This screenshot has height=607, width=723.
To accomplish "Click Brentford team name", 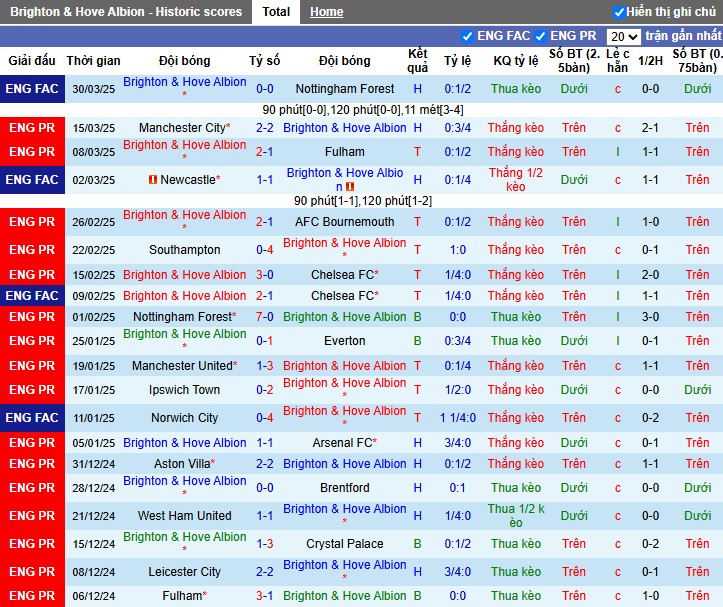I will 344,488.
